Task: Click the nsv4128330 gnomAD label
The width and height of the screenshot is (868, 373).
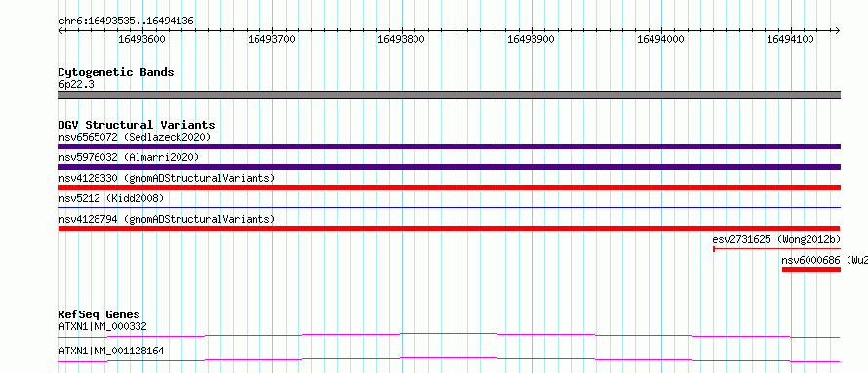Action: [167, 178]
